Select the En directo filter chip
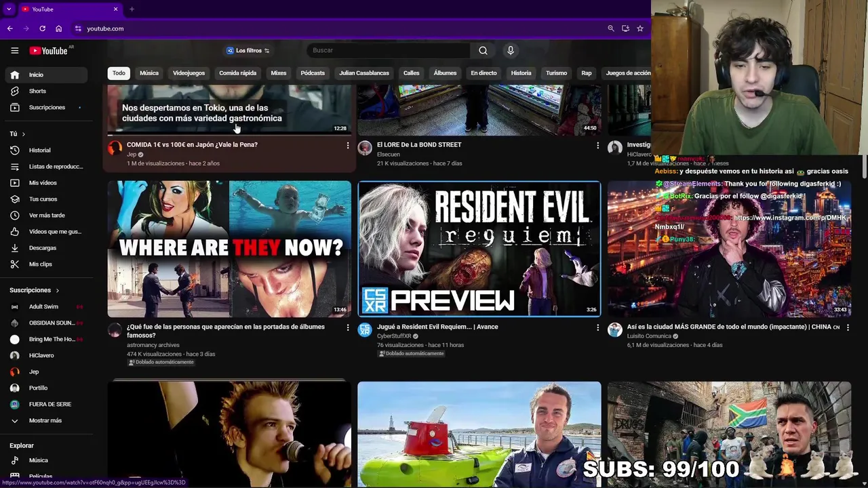The image size is (868, 488). (x=484, y=73)
